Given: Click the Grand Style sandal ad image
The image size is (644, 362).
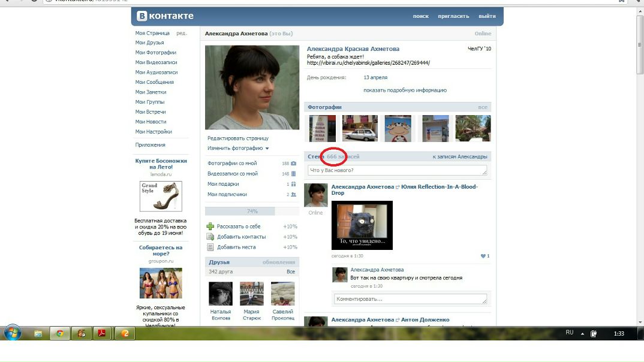Looking at the screenshot, I should (x=161, y=196).
